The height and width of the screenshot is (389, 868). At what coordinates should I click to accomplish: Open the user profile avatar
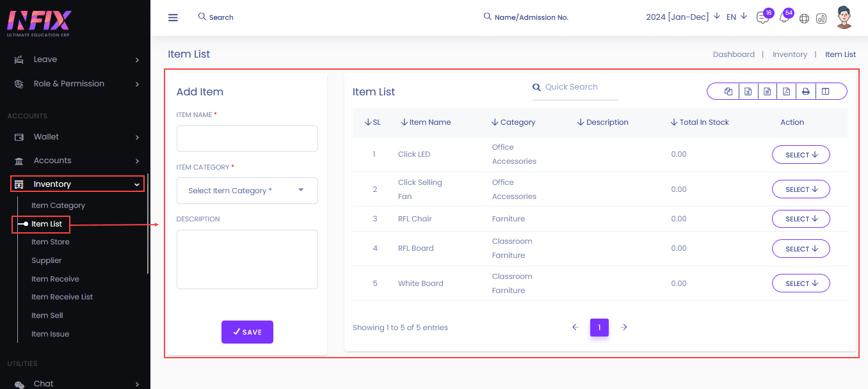click(844, 17)
